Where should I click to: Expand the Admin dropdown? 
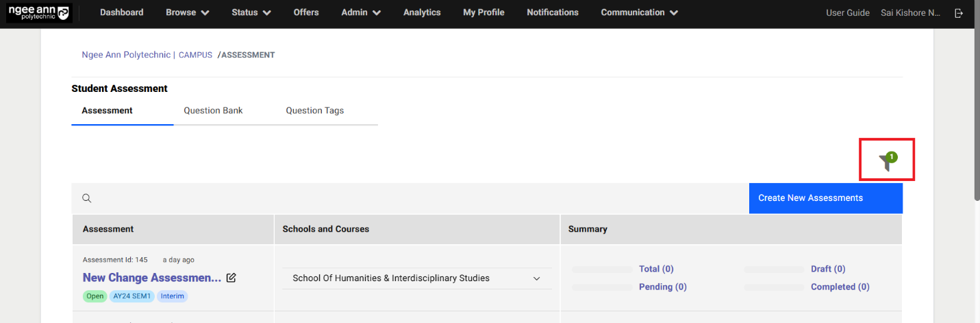point(361,12)
